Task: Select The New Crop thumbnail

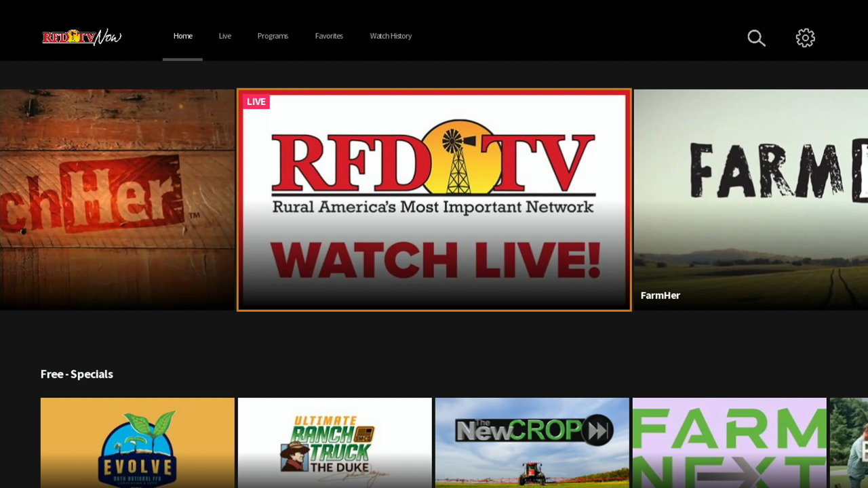Action: [532, 443]
